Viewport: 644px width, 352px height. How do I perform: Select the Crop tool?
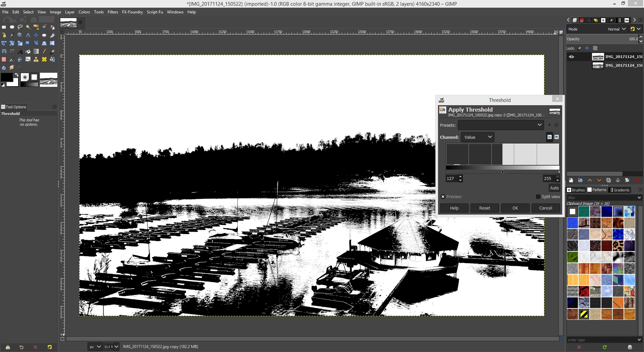52,35
